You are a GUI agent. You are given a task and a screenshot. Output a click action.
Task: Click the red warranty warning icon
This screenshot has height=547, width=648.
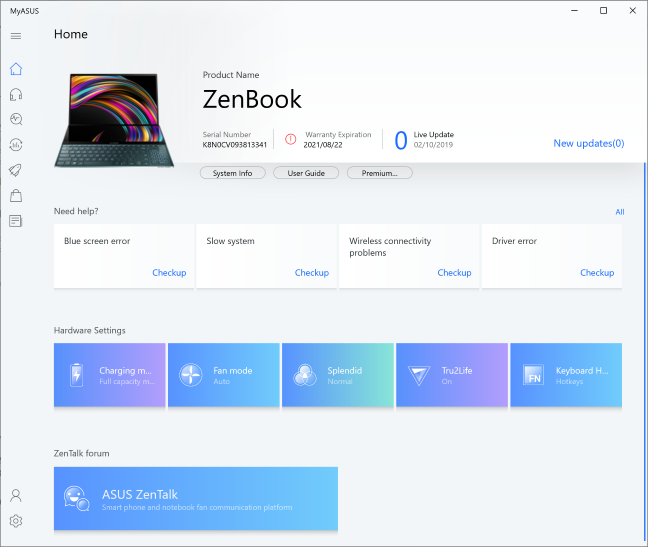(x=291, y=139)
